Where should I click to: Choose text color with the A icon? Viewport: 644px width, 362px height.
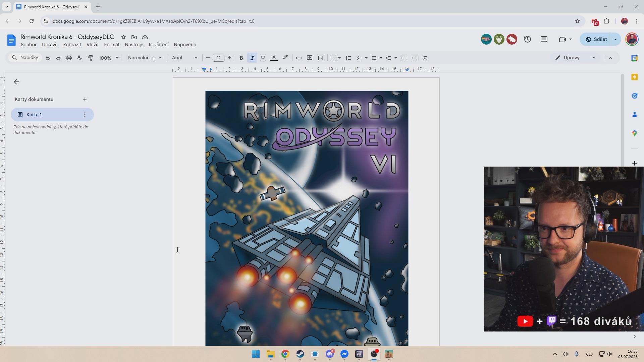274,58
